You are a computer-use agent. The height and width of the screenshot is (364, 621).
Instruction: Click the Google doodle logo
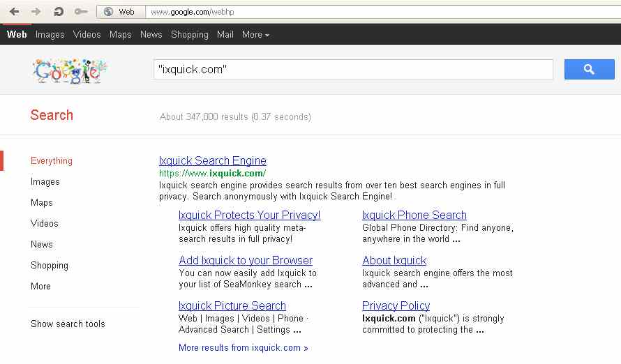[70, 71]
